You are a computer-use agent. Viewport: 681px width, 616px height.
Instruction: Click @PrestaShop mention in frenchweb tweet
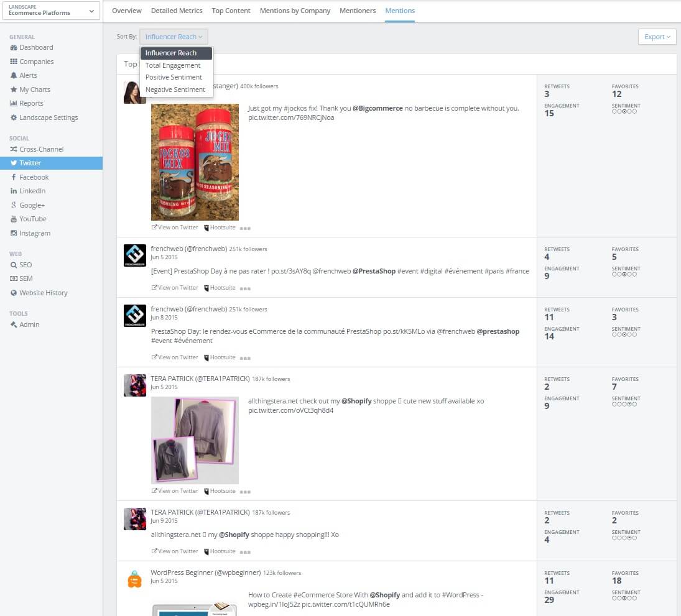[x=374, y=271]
